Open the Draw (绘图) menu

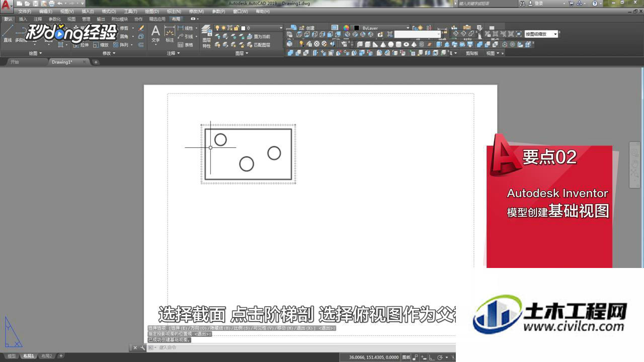151,11
